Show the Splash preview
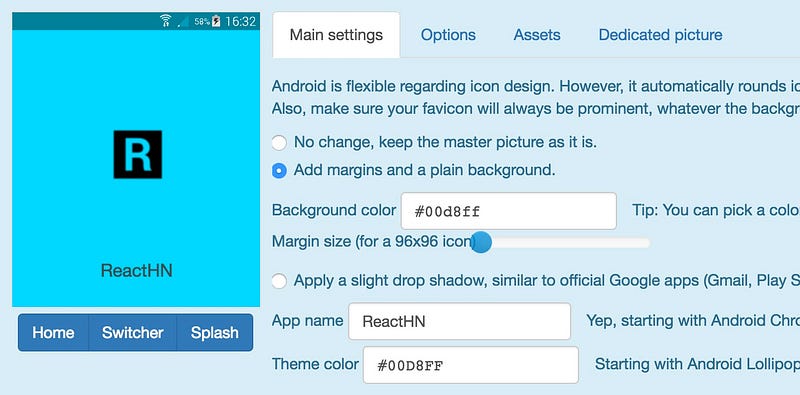This screenshot has height=395, width=800. coord(215,333)
